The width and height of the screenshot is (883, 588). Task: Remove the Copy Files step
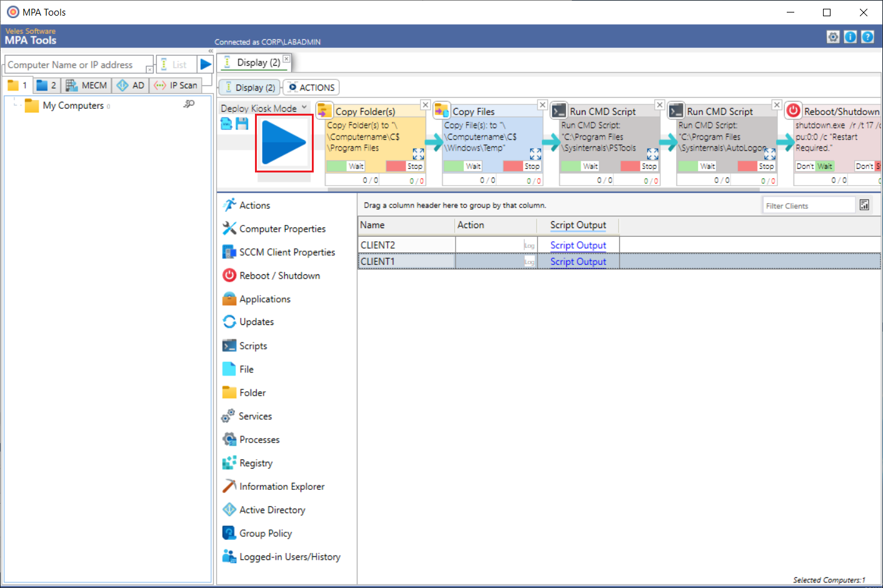click(x=542, y=105)
